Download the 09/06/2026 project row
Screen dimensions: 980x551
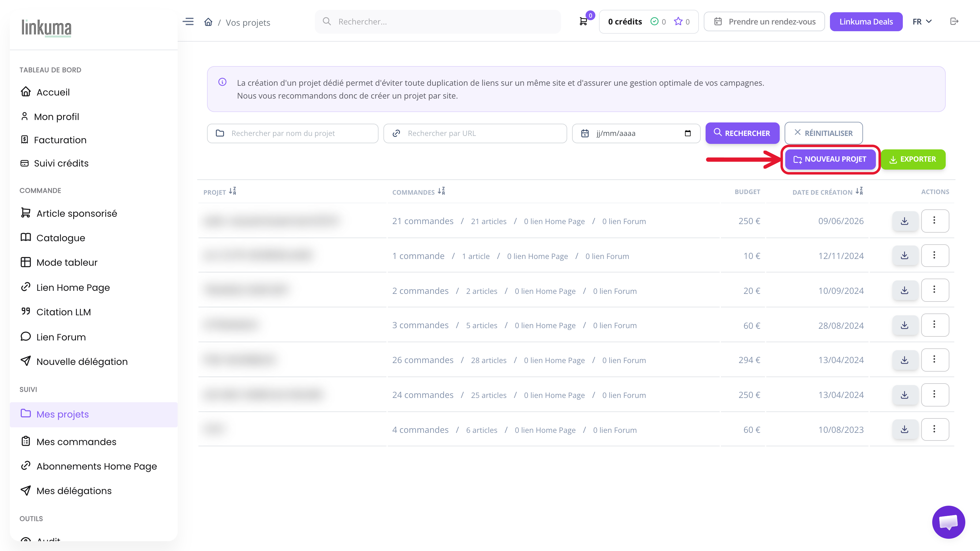(x=905, y=221)
